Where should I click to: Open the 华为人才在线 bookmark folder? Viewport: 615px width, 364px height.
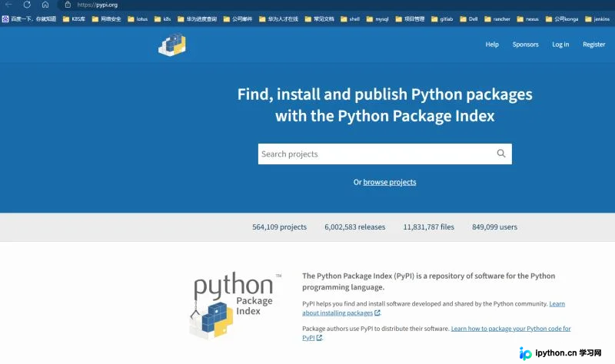279,18
